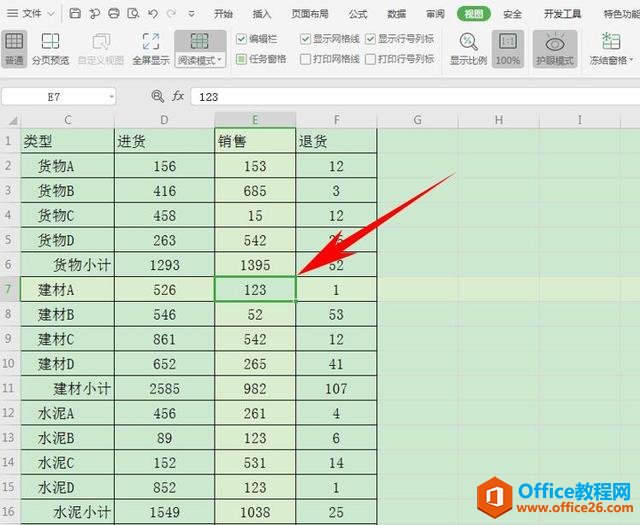Open the 安全 Security tab
The height and width of the screenshot is (525, 640).
coord(512,14)
